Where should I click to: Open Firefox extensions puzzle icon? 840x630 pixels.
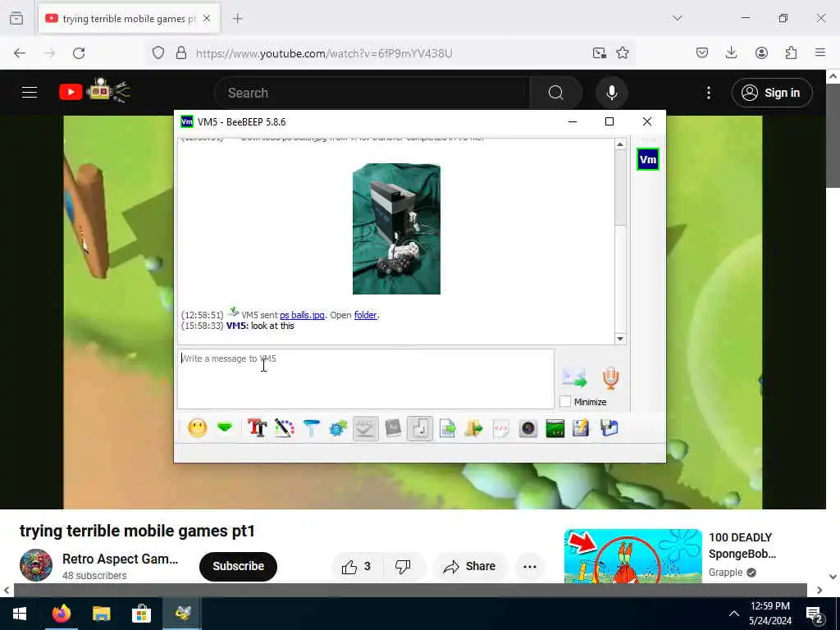click(791, 52)
